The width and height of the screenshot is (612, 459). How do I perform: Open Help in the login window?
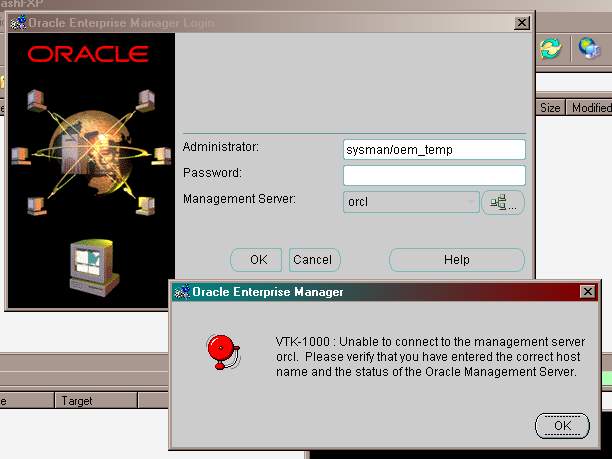point(457,260)
